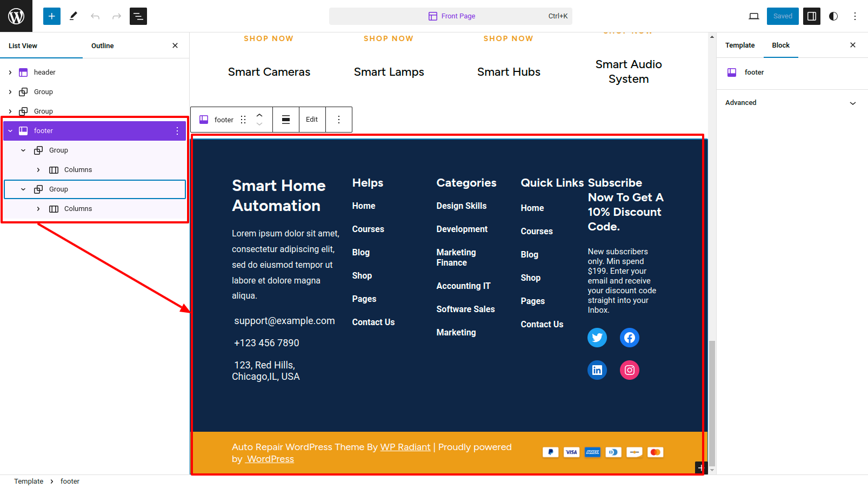Open the editor Options three-dot menu

(x=855, y=16)
